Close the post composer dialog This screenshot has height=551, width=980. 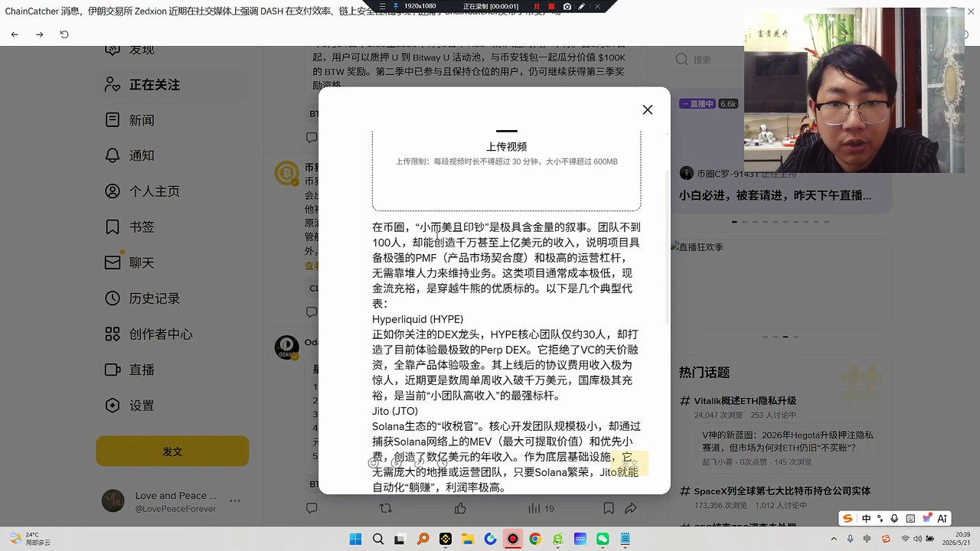(648, 109)
